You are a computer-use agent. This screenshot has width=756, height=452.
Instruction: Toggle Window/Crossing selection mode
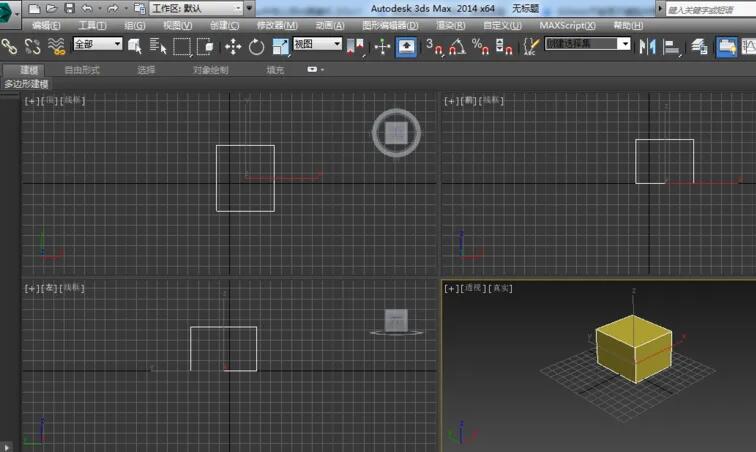(x=205, y=46)
